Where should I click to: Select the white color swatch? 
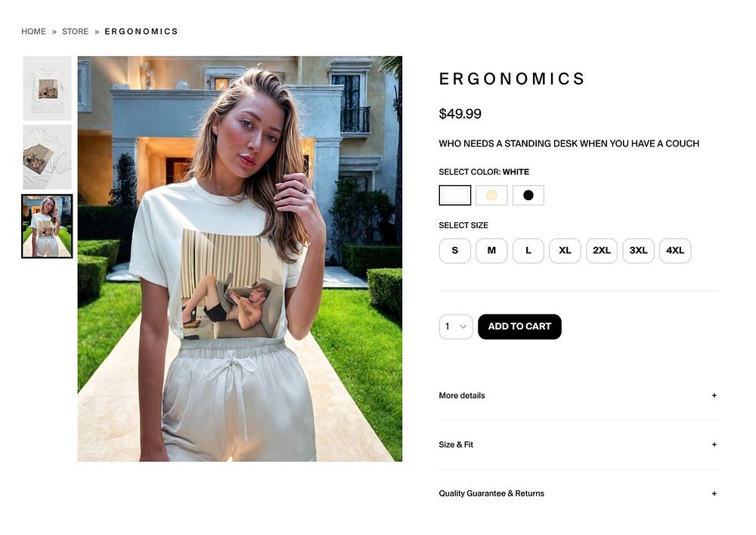454,195
